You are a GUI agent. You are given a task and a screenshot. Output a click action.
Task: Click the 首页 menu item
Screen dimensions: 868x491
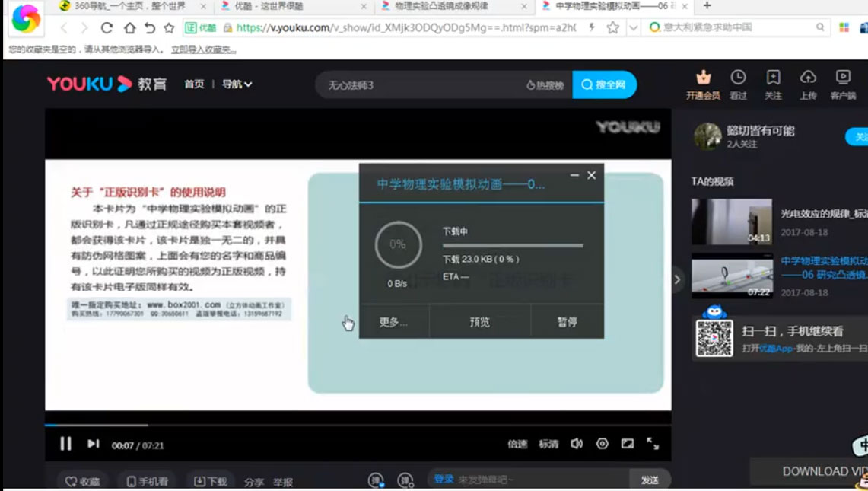[193, 84]
